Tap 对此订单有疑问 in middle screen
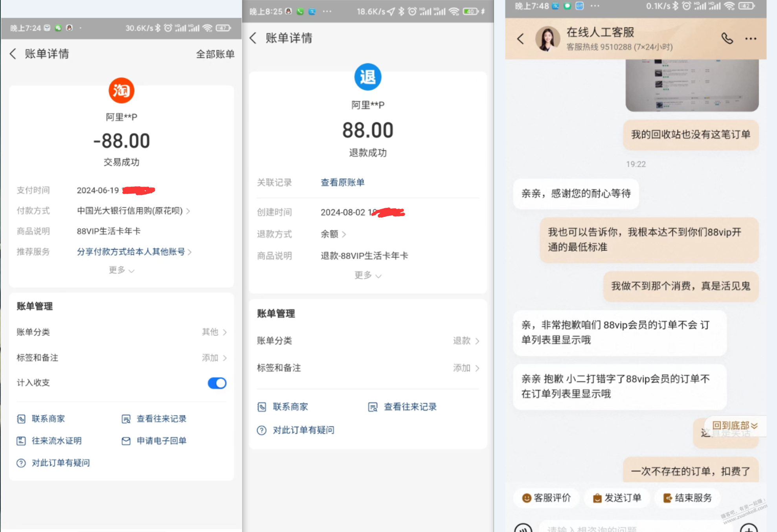Image resolution: width=777 pixels, height=532 pixels. click(296, 430)
